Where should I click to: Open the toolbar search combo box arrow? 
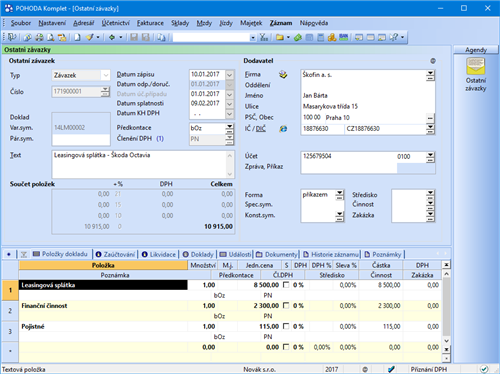253,38
